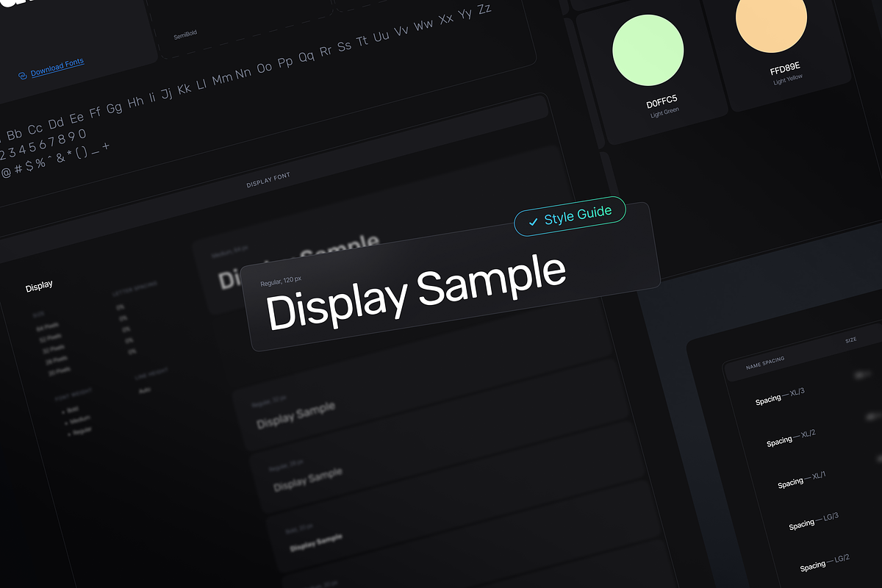Select the Light Green D0FFC5 color circle
Image resolution: width=882 pixels, height=588 pixels.
[648, 50]
